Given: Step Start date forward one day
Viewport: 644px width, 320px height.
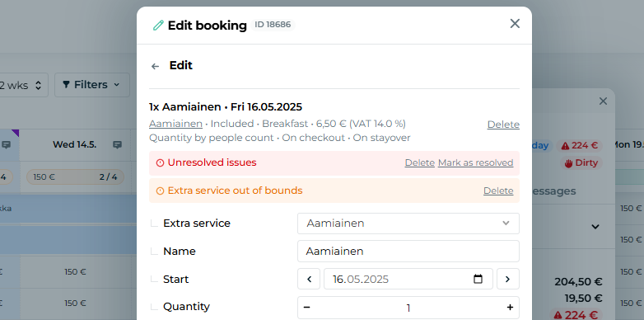Looking at the screenshot, I should tap(508, 280).
